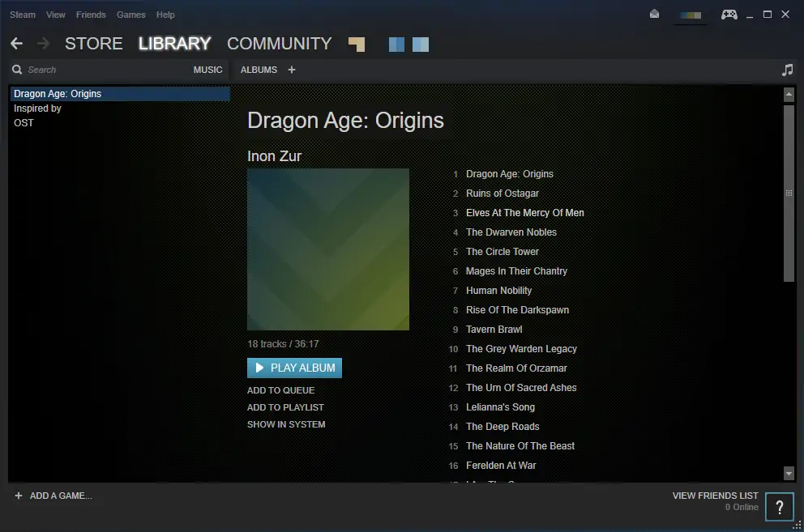Play track Rise Of The Darkspawn
804x532 pixels.
coord(517,310)
